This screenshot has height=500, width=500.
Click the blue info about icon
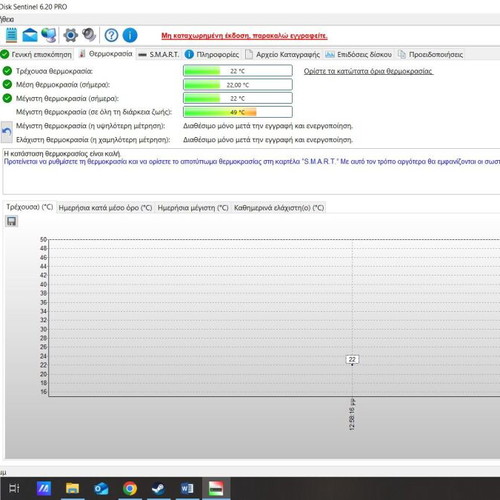[x=130, y=35]
